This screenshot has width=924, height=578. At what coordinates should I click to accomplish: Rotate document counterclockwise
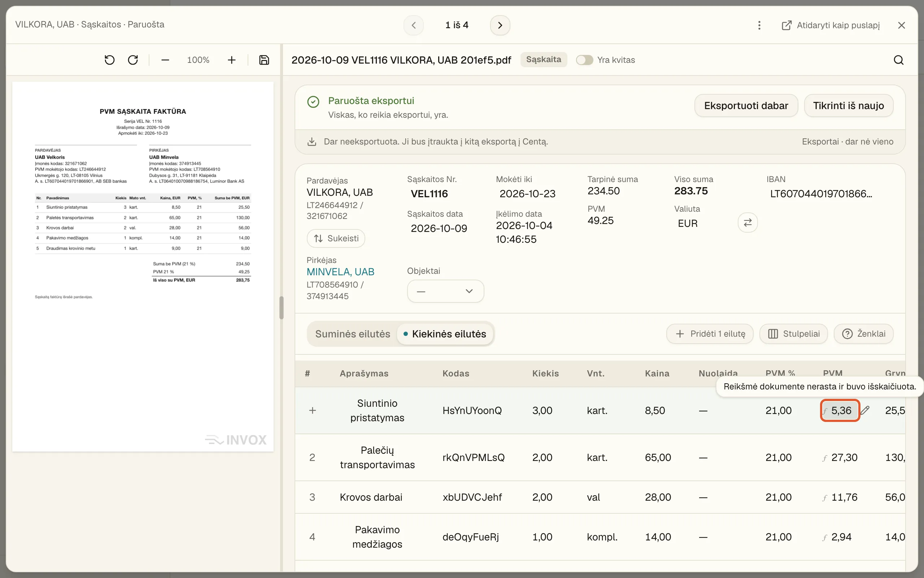coord(110,60)
